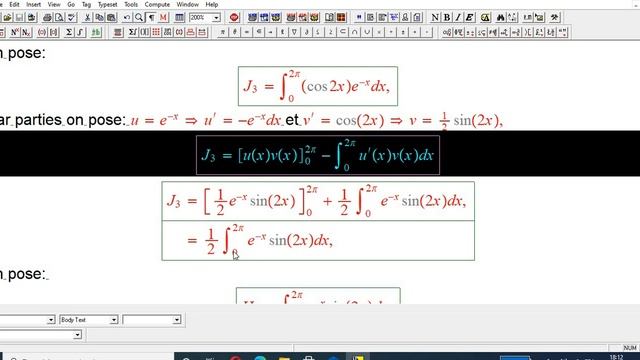Click the Print icon in toolbar
Screen dimensions: 640x360
(x=47, y=18)
